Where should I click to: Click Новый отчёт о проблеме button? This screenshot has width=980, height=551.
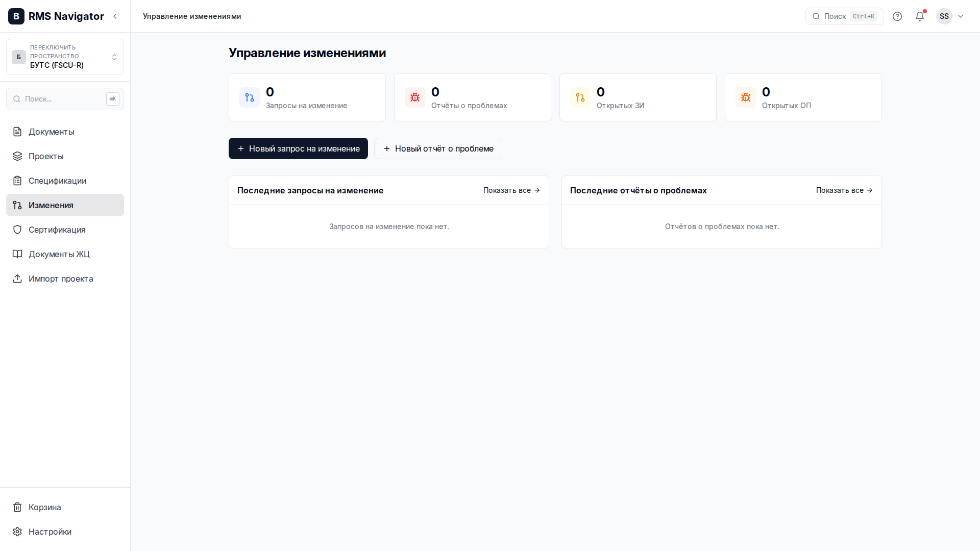(438, 148)
